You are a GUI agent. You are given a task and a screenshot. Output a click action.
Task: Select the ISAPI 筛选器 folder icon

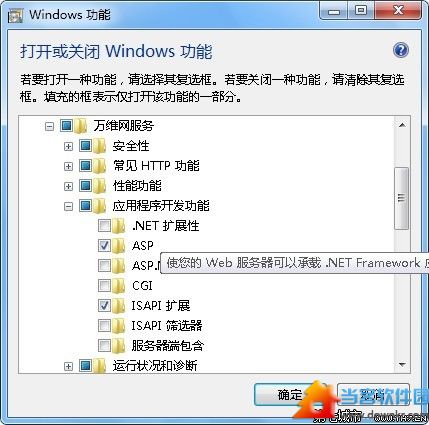(118, 326)
